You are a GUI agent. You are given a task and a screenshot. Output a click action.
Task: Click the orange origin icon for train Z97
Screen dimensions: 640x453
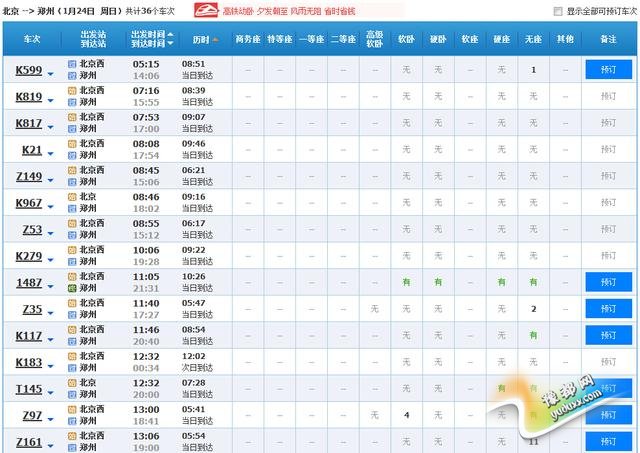tap(72, 409)
